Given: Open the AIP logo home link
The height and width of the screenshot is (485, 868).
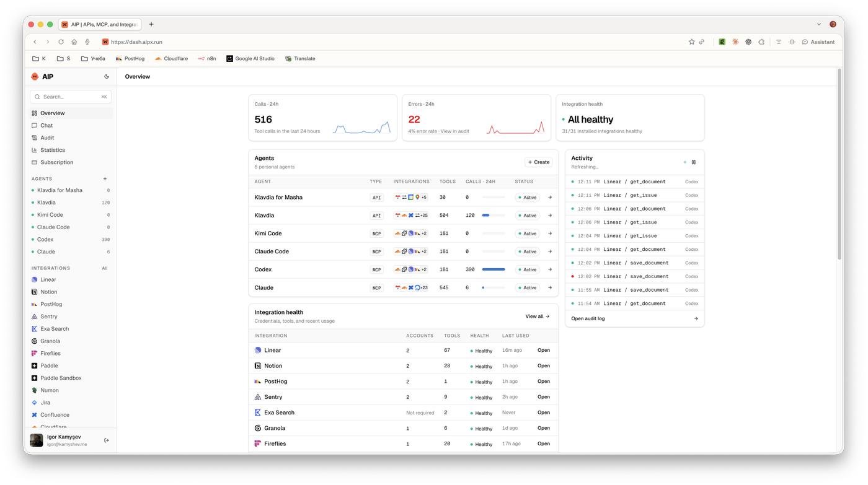Looking at the screenshot, I should click(x=42, y=77).
